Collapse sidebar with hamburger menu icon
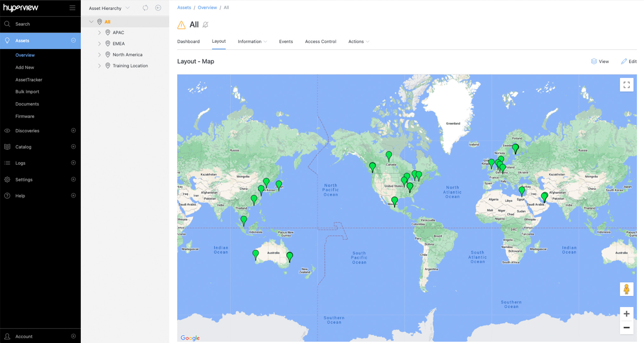644x343 pixels. 72,8
